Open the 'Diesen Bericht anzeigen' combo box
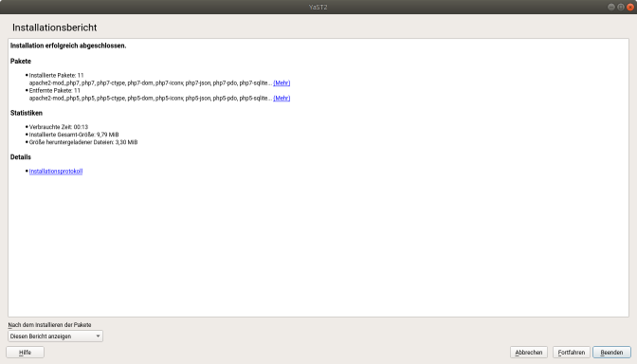Image resolution: width=637 pixels, height=364 pixels. [55, 336]
